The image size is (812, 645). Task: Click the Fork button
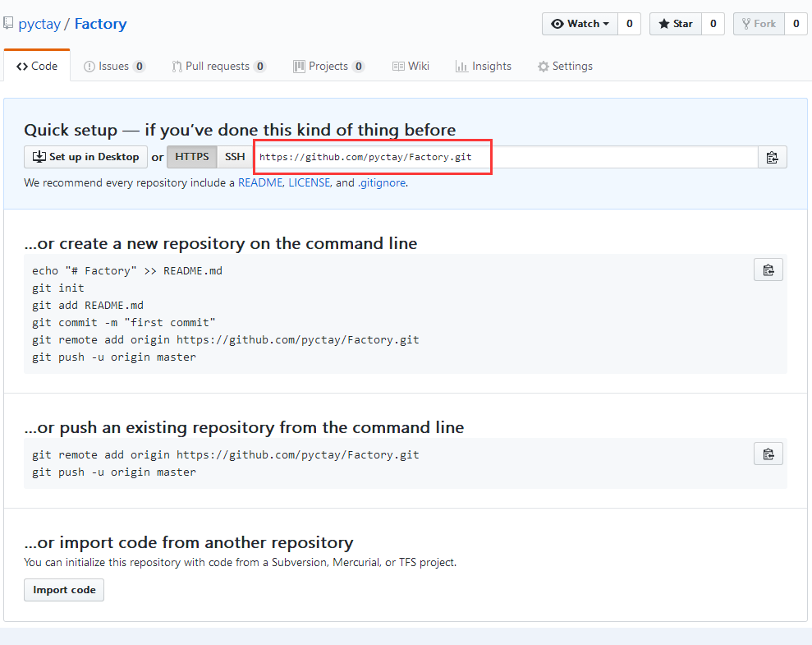(x=759, y=24)
